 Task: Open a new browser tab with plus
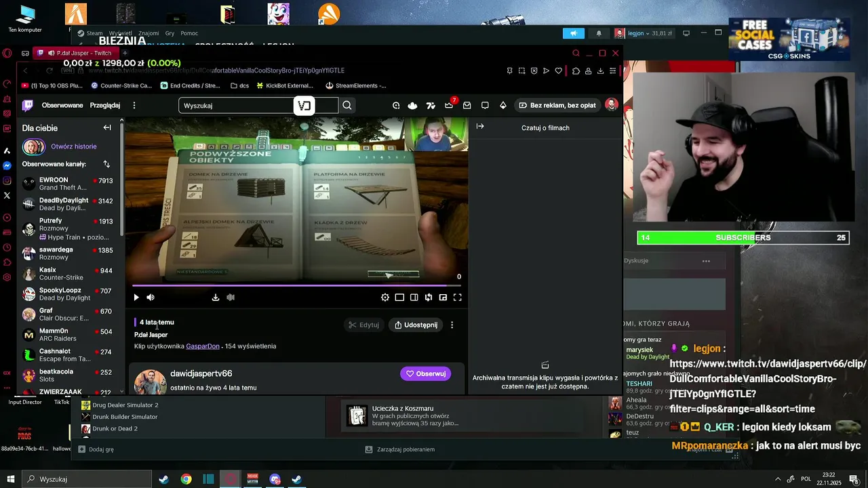tap(125, 53)
